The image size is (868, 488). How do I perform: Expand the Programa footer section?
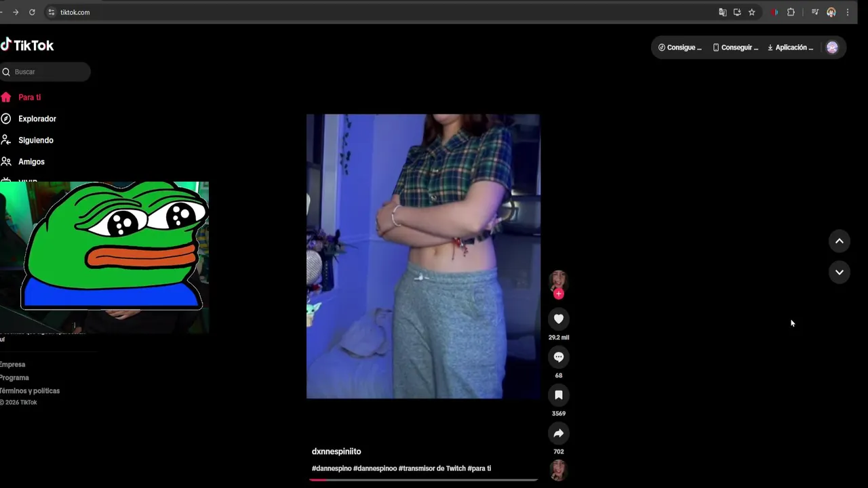point(14,378)
